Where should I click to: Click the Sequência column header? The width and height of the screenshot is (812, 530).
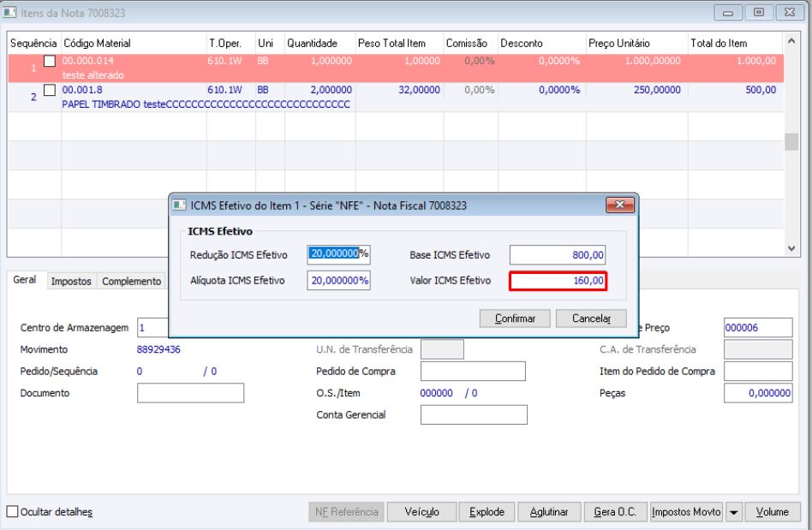pos(34,44)
